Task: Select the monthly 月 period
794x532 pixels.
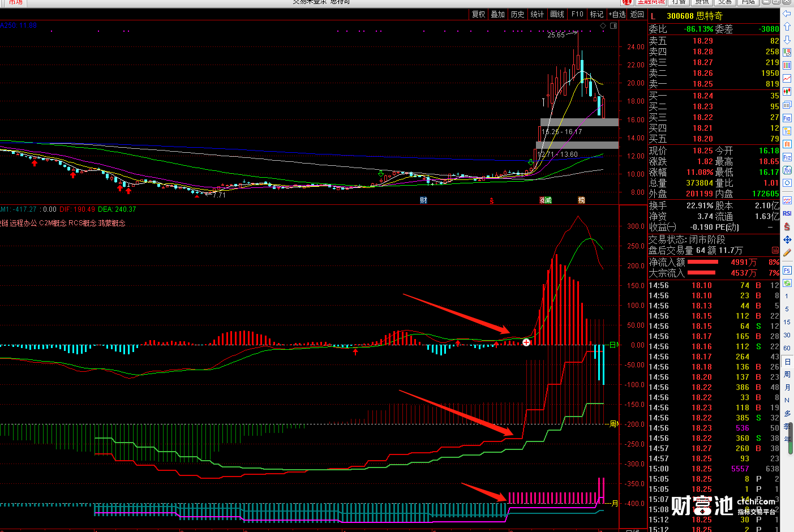Action: [x=787, y=388]
